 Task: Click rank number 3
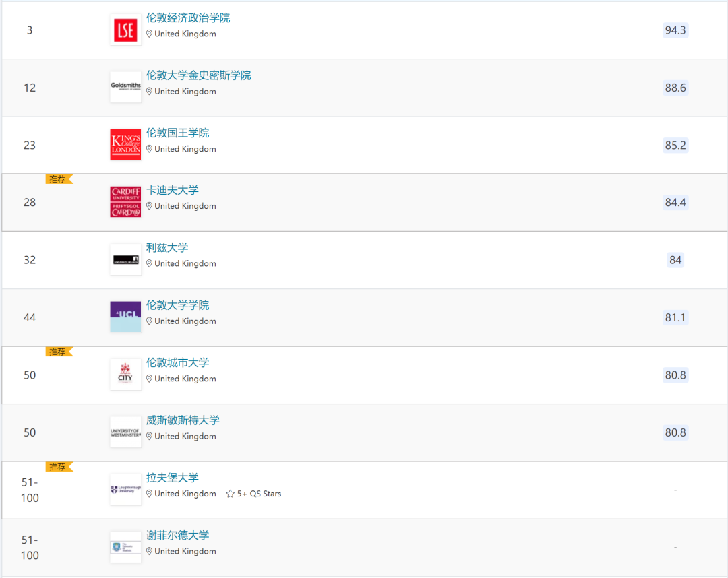pos(30,30)
